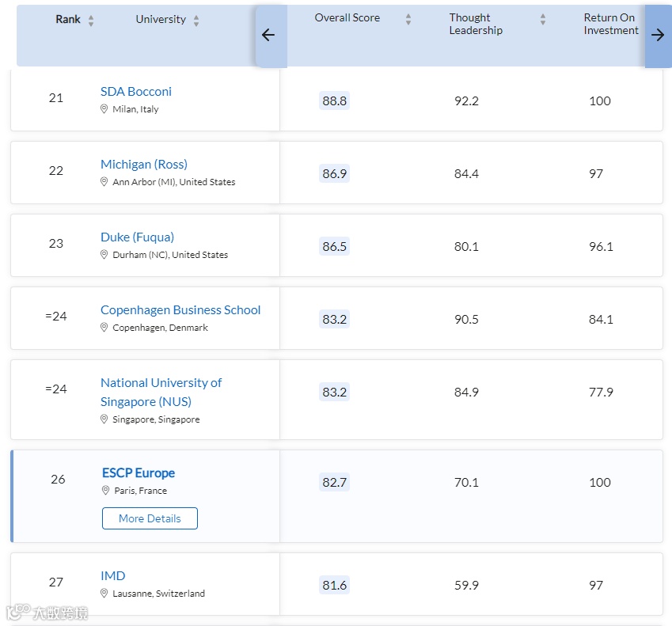This screenshot has width=672, height=626.
Task: Select SDA Bocconi thought leadership 92.2
Action: [x=466, y=101]
